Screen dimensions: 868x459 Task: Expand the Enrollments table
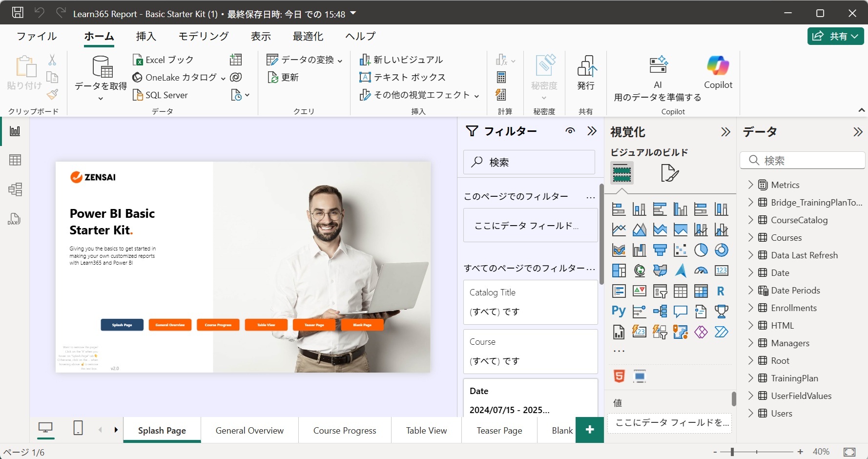click(x=751, y=308)
